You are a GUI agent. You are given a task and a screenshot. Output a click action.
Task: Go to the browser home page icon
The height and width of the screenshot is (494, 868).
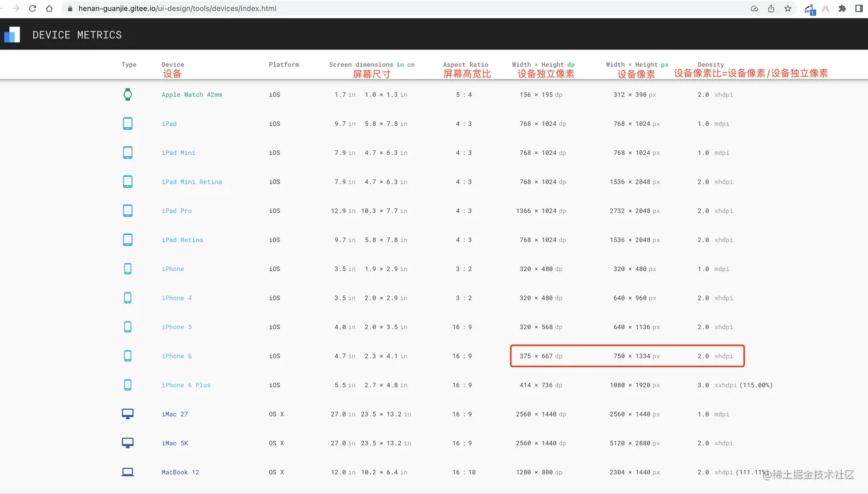(x=49, y=9)
